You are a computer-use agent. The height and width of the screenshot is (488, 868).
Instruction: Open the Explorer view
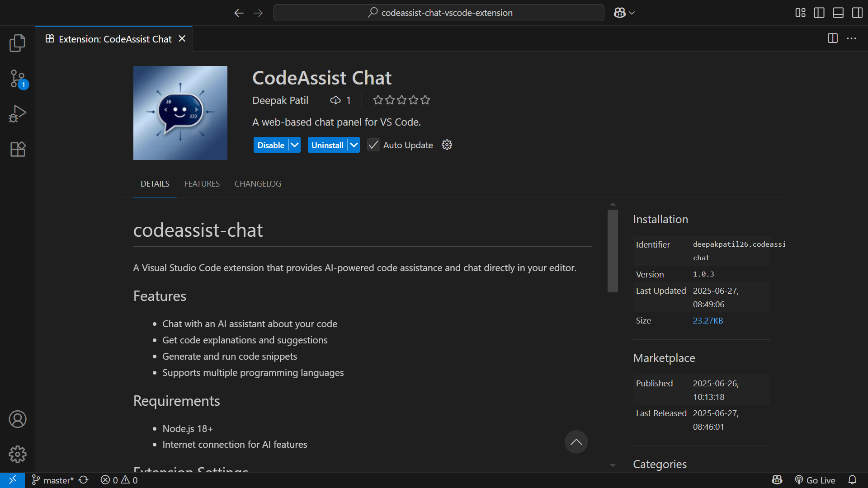pos(17,43)
